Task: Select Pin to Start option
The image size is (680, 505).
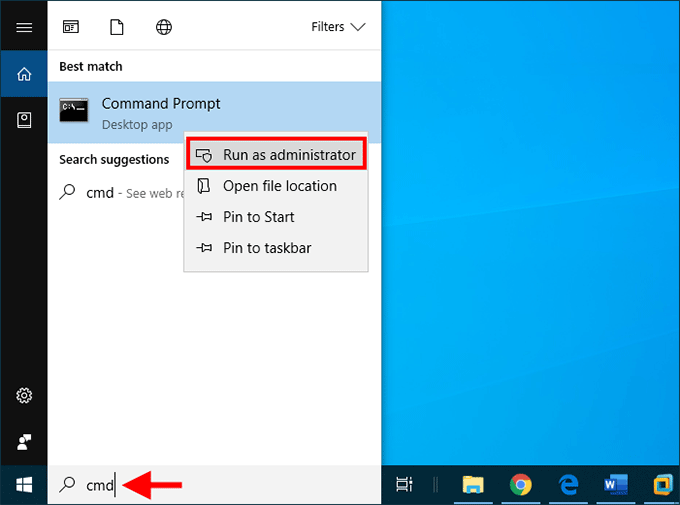Action: [x=276, y=216]
